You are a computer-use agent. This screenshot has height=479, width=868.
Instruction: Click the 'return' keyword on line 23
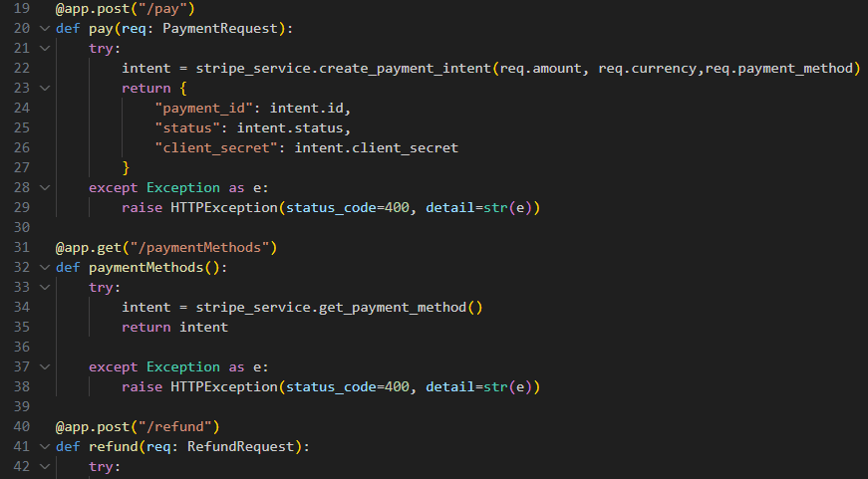point(146,88)
